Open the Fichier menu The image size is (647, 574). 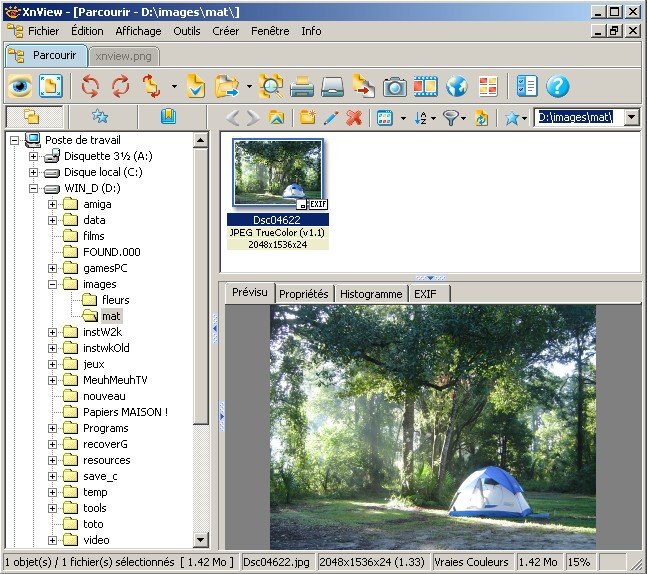click(43, 31)
